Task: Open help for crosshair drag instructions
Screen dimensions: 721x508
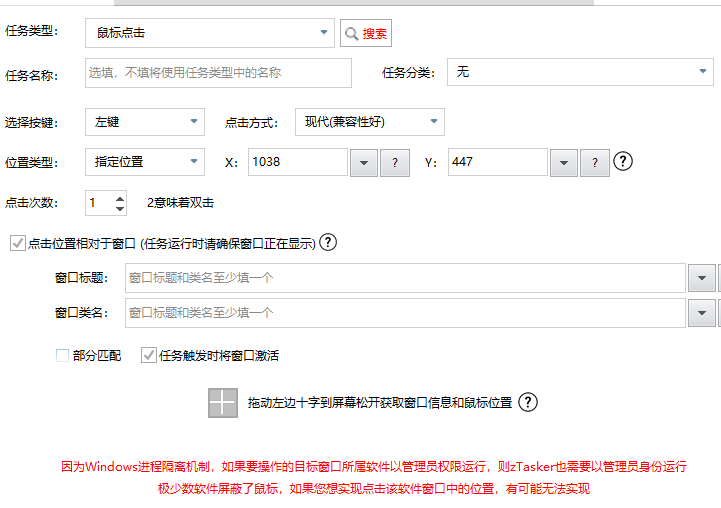Action: pos(528,402)
